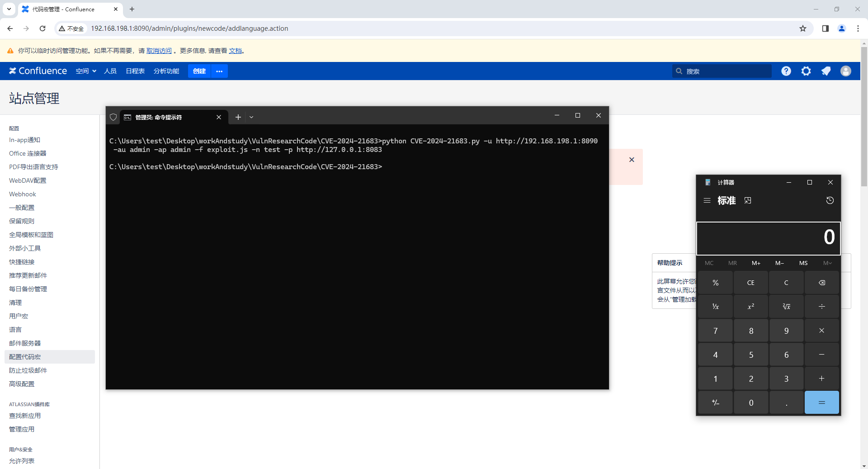The image size is (868, 469).
Task: Click the notifications icon in Confluence header
Action: [826, 71]
